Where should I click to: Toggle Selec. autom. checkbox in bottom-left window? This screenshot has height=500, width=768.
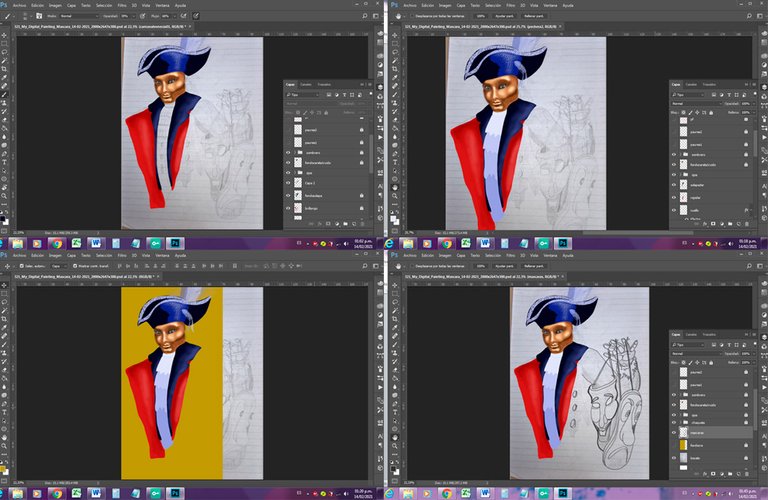[x=22, y=266]
